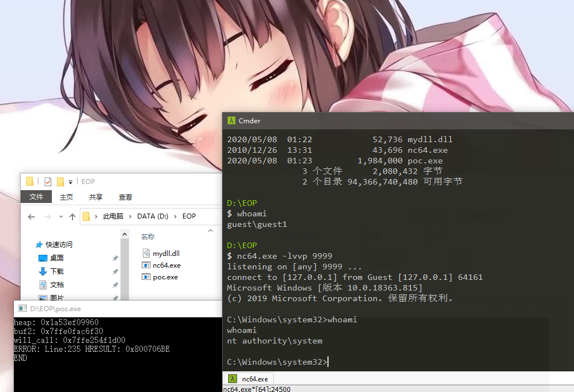
Task: Expand chevron after 此电脑 in breadcrumb
Action: tap(130, 217)
